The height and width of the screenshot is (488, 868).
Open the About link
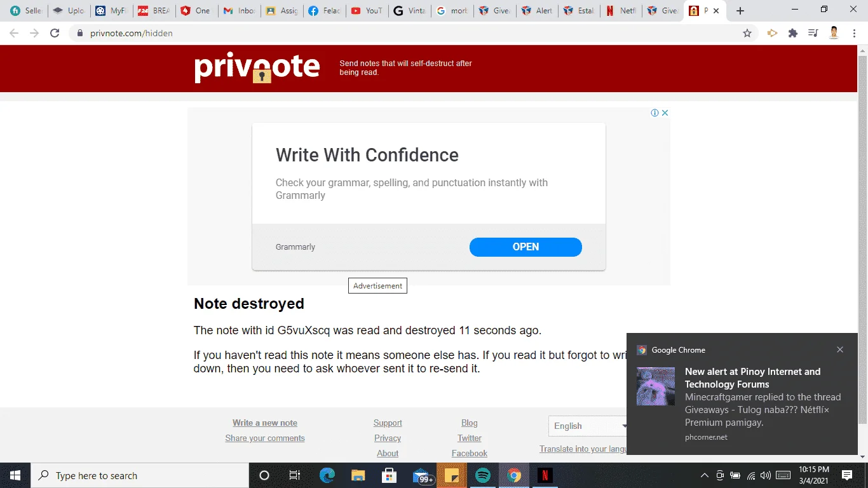pos(388,454)
